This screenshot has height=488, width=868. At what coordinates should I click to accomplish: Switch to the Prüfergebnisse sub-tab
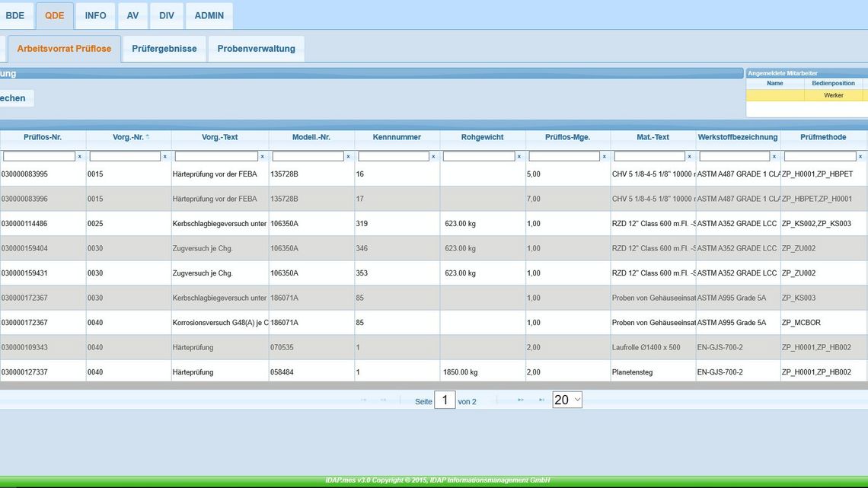click(x=164, y=49)
